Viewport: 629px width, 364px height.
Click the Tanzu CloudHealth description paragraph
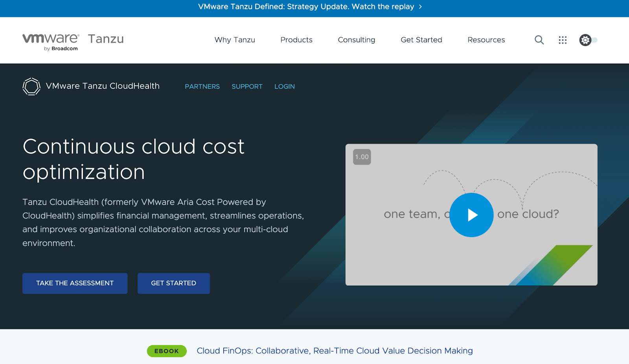pyautogui.click(x=163, y=222)
